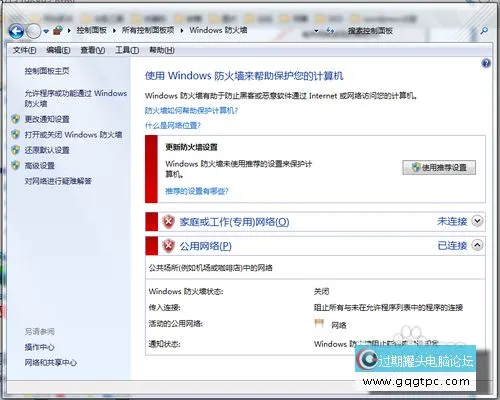Viewport: 500px width, 400px height.
Task: Click the control panel icon in address bar
Action: 58,31
